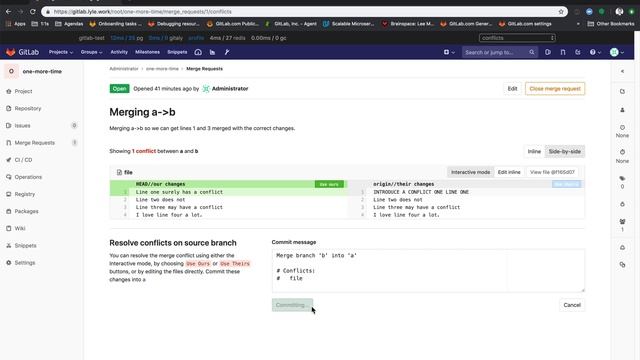Select Interactive mode for the file
Viewport: 640px width, 360px height.
click(470, 172)
